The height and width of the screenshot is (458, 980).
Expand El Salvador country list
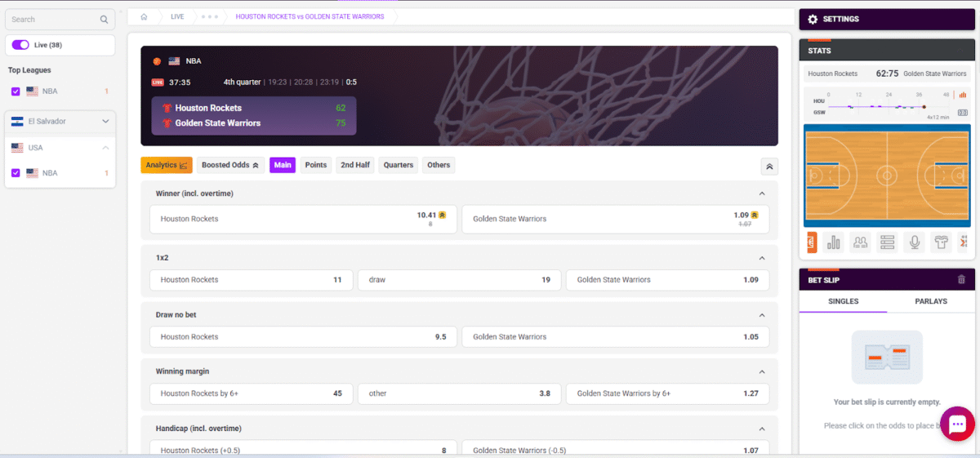point(105,122)
